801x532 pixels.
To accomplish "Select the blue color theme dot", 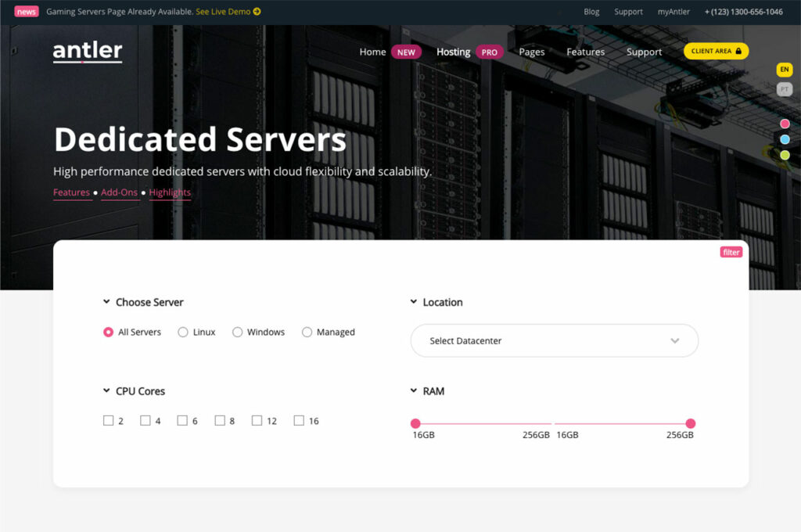I will [785, 139].
